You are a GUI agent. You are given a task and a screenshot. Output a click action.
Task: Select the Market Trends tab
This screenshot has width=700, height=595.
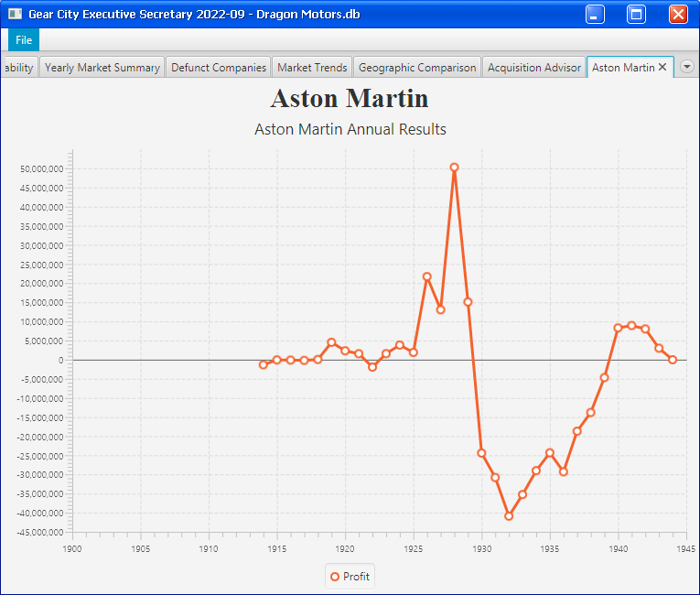[x=312, y=68]
